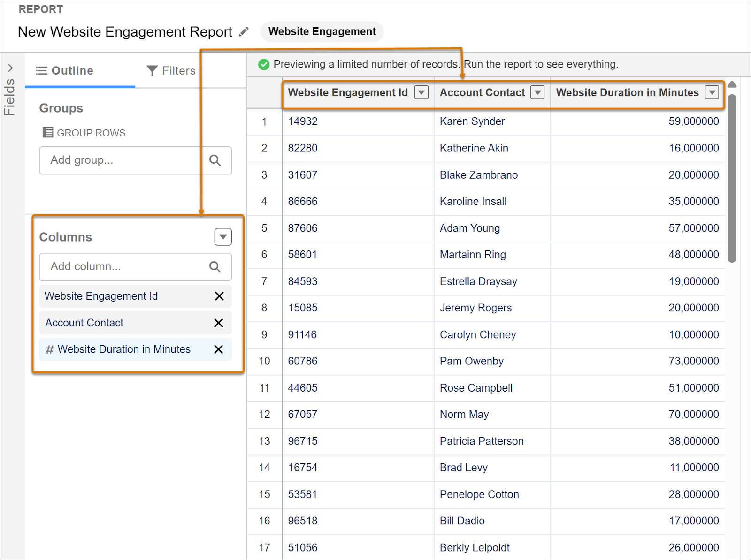Click the Website Duration in Minutes header
The width and height of the screenshot is (751, 560).
pos(628,92)
